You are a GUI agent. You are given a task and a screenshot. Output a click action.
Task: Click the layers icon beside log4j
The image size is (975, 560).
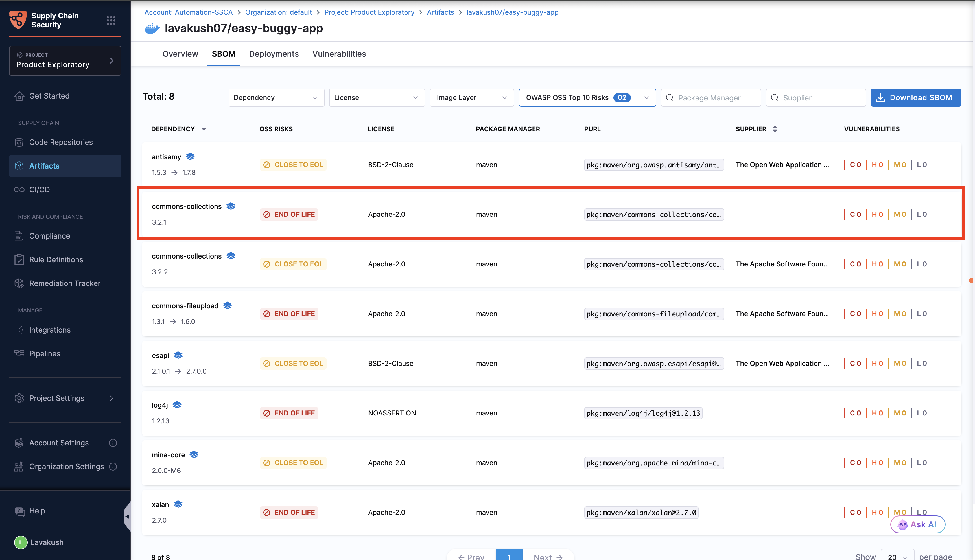point(177,404)
